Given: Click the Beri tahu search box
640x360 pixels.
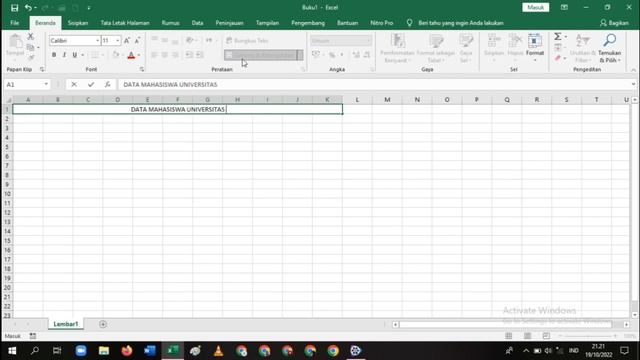Looking at the screenshot, I should 460,23.
